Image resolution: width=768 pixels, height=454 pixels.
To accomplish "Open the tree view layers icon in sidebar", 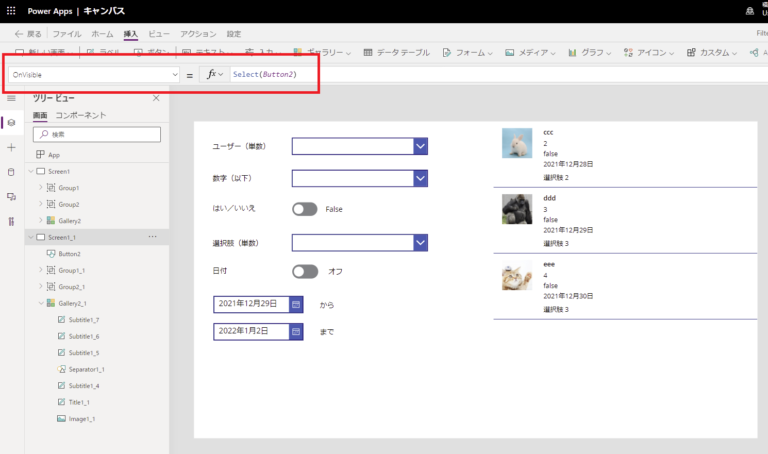I will pos(11,122).
